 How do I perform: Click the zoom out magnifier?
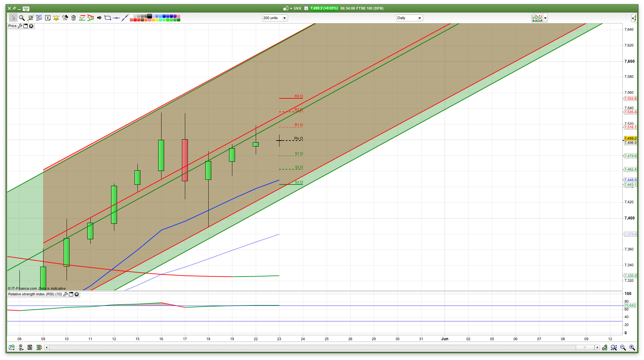pyautogui.click(x=623, y=347)
